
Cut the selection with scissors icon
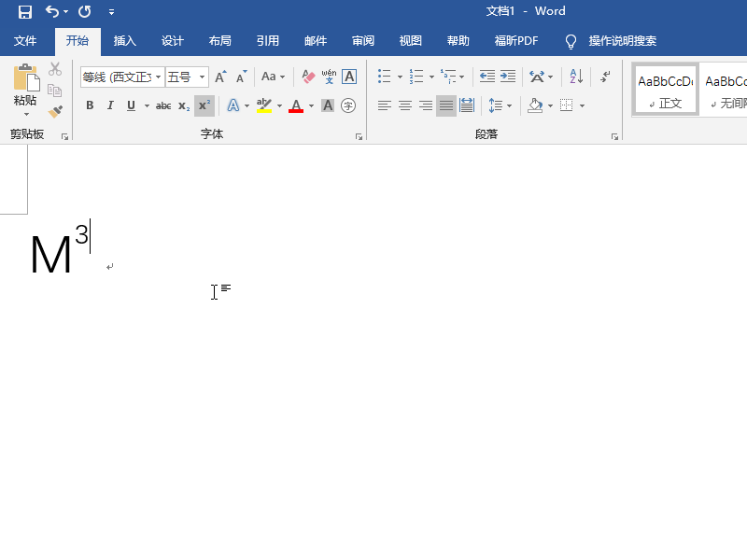point(55,69)
